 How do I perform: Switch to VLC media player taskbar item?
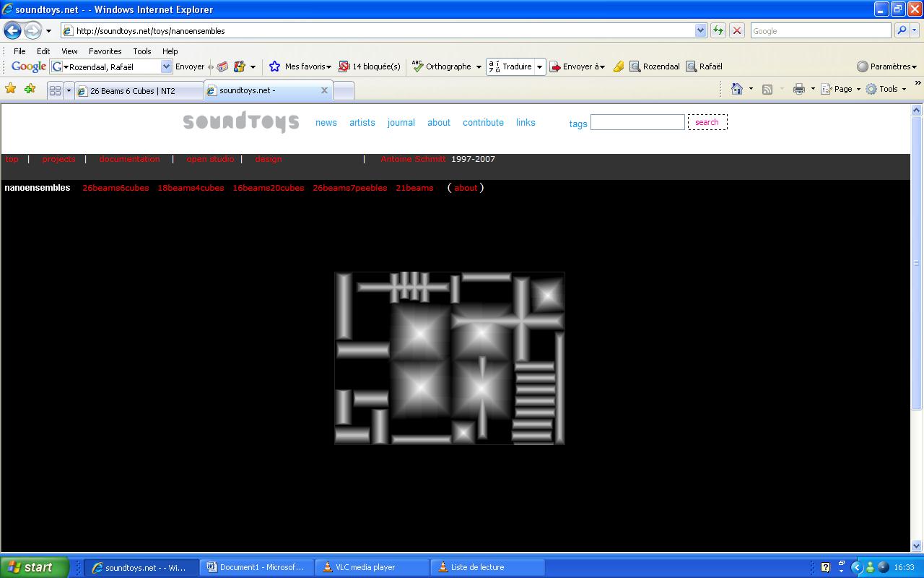(x=372, y=567)
